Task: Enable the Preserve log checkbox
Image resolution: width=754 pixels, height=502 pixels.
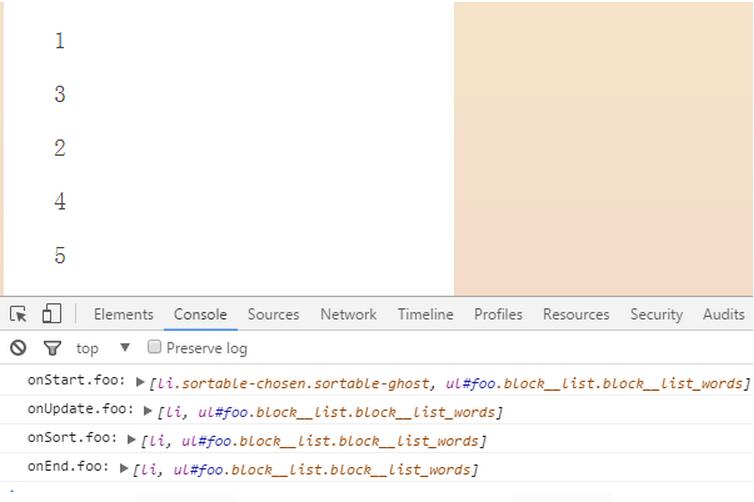Action: (154, 347)
